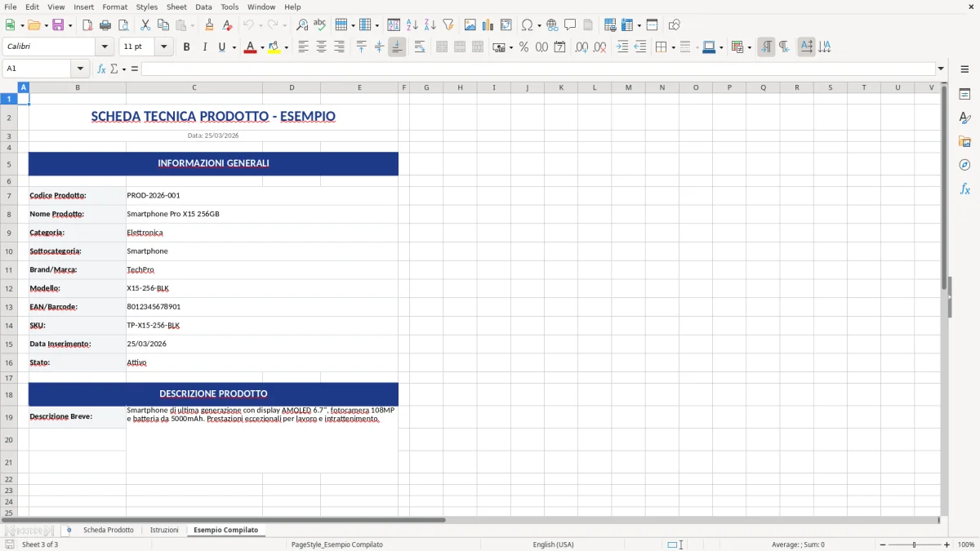The image size is (980, 551).
Task: Apply yellow background color swatch
Action: click(x=275, y=47)
